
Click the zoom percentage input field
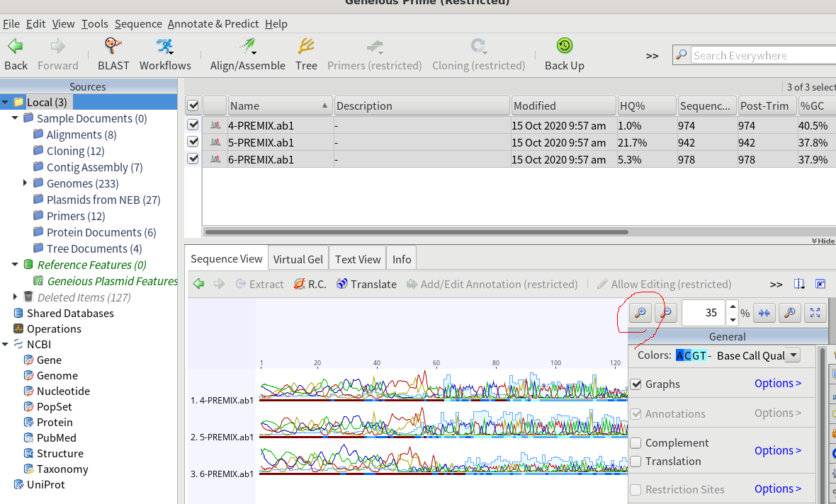click(704, 313)
